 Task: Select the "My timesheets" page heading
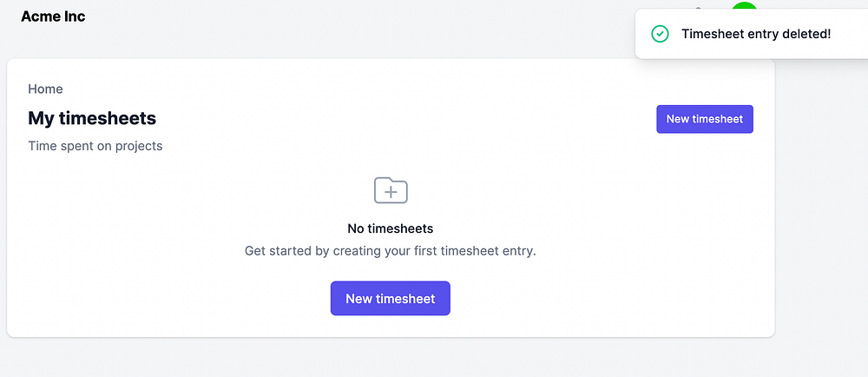click(x=92, y=118)
